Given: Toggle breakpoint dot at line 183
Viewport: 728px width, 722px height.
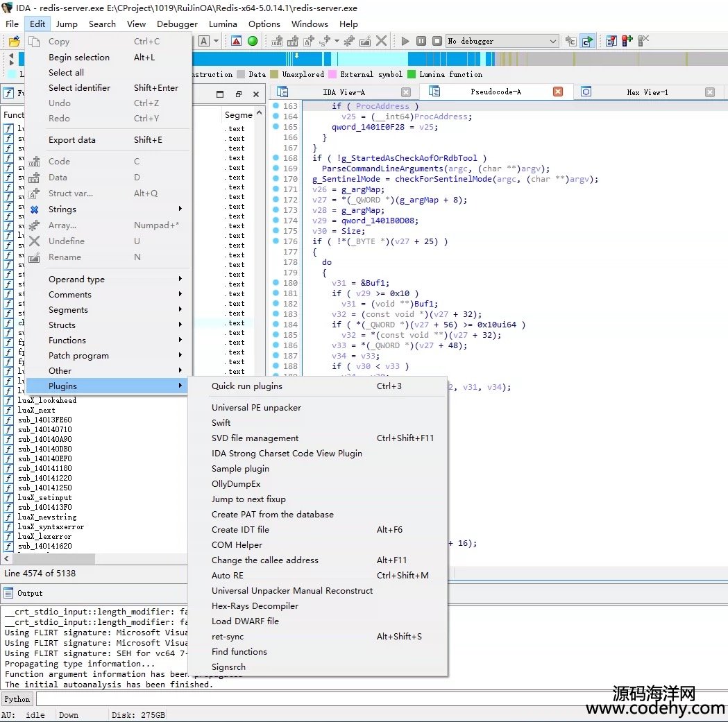Looking at the screenshot, I should coord(276,313).
